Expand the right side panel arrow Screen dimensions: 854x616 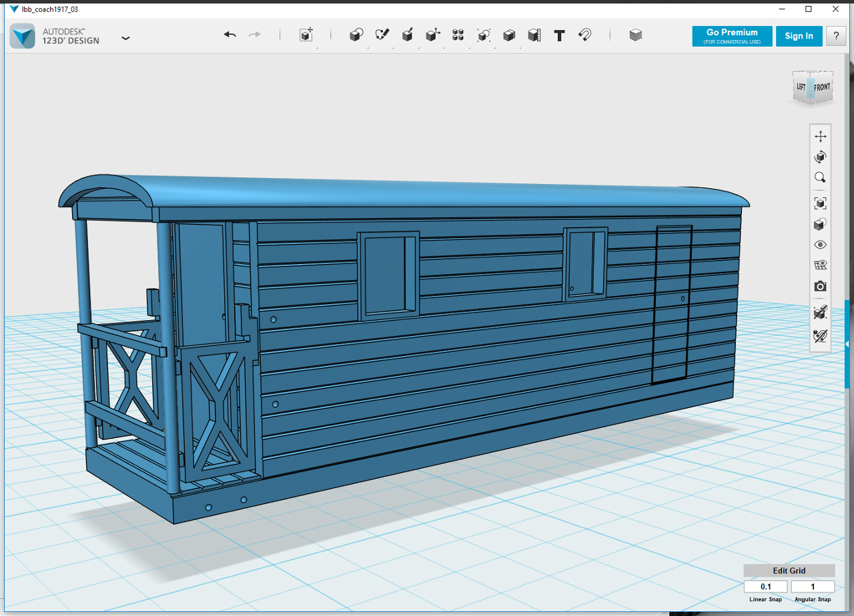point(847,344)
